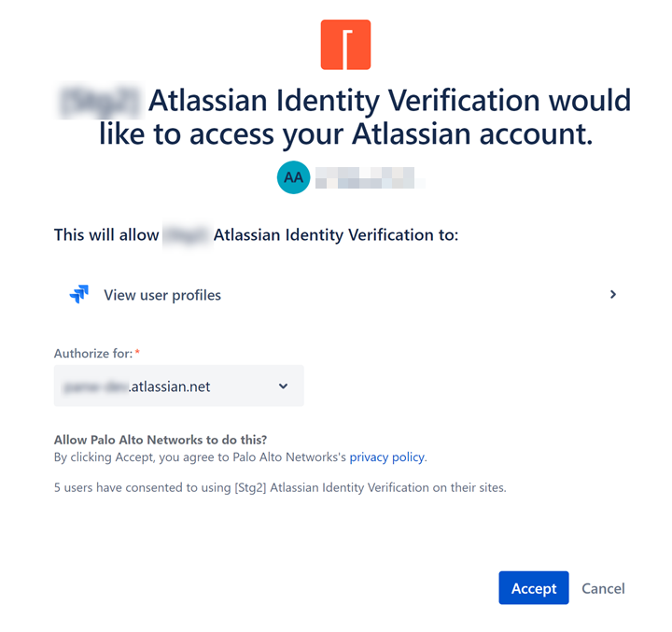Screen dimensions: 672x632
Task: Click the blurred app prefix in the heading
Action: click(x=99, y=100)
